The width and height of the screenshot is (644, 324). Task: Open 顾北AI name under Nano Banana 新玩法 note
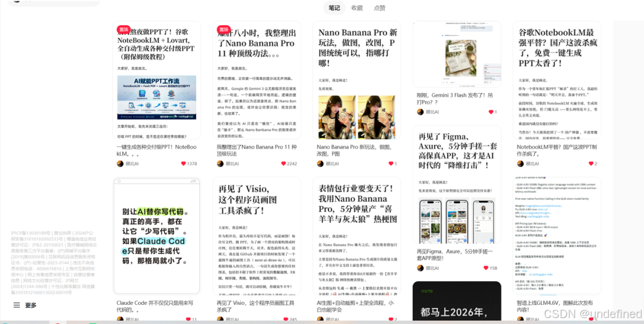pos(333,163)
